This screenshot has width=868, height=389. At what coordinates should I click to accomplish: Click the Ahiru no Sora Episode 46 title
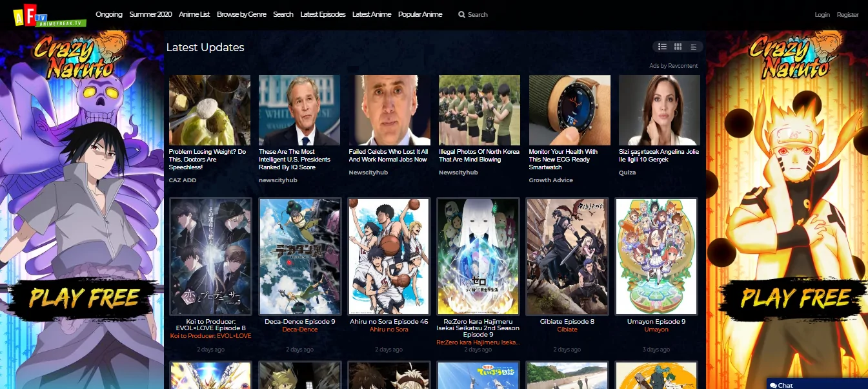pos(389,322)
